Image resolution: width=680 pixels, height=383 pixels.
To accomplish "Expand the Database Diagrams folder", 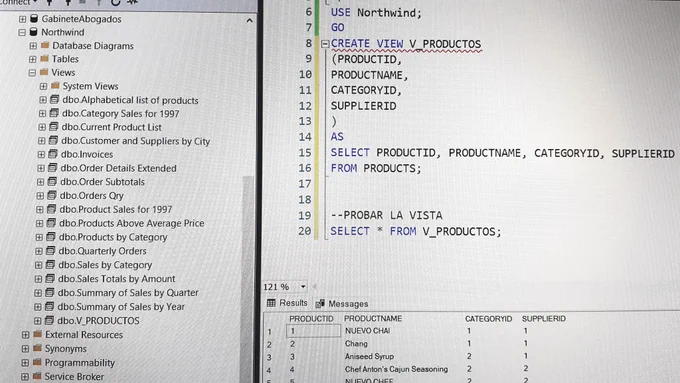I will pyautogui.click(x=33, y=46).
